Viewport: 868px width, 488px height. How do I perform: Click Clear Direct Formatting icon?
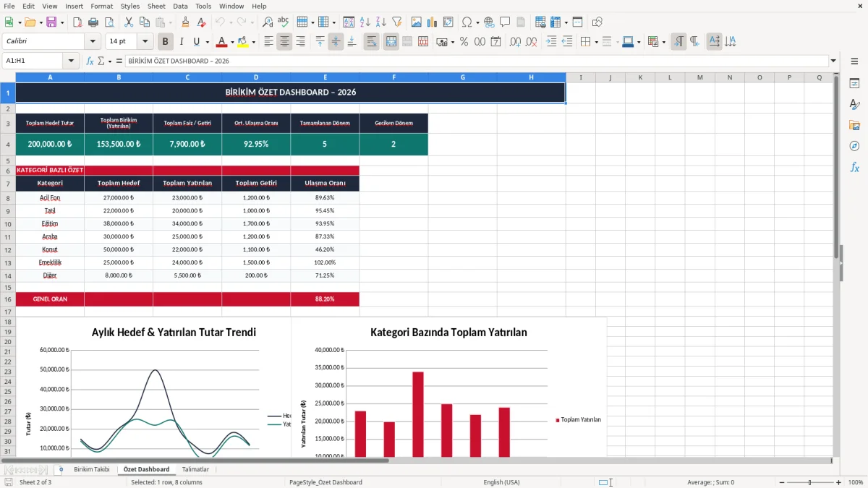[x=201, y=22]
